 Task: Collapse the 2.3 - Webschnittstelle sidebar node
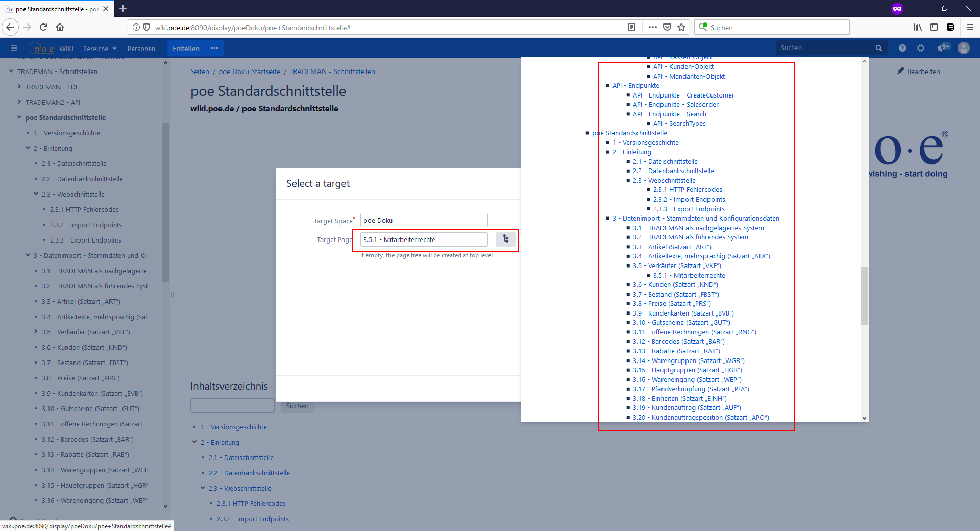pyautogui.click(x=36, y=194)
